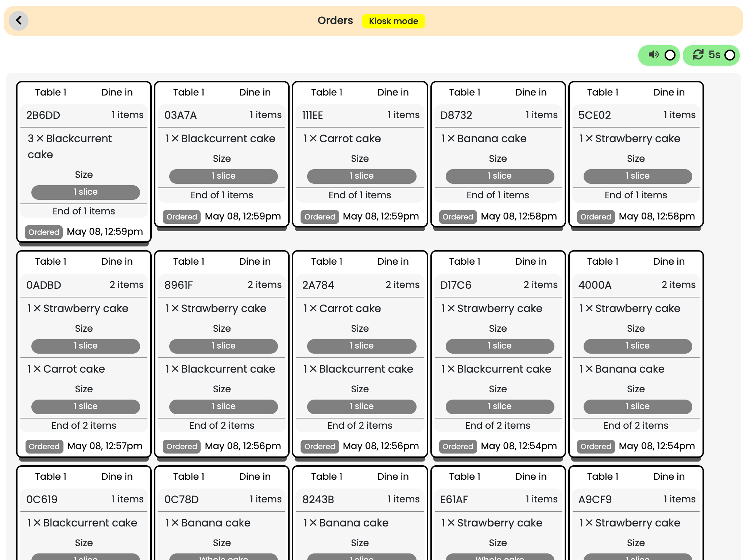Click the speaker sound icon
Screen dimensions: 747x560
click(x=653, y=55)
